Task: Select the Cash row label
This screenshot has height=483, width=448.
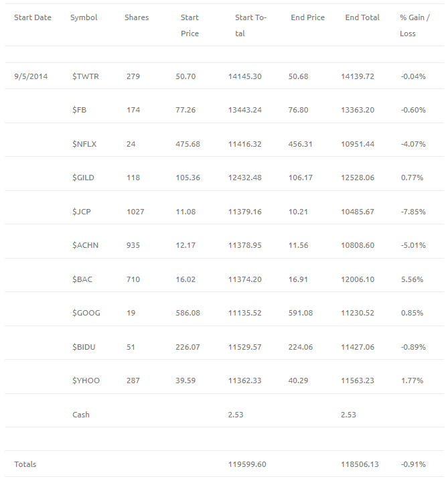Action: pos(81,415)
